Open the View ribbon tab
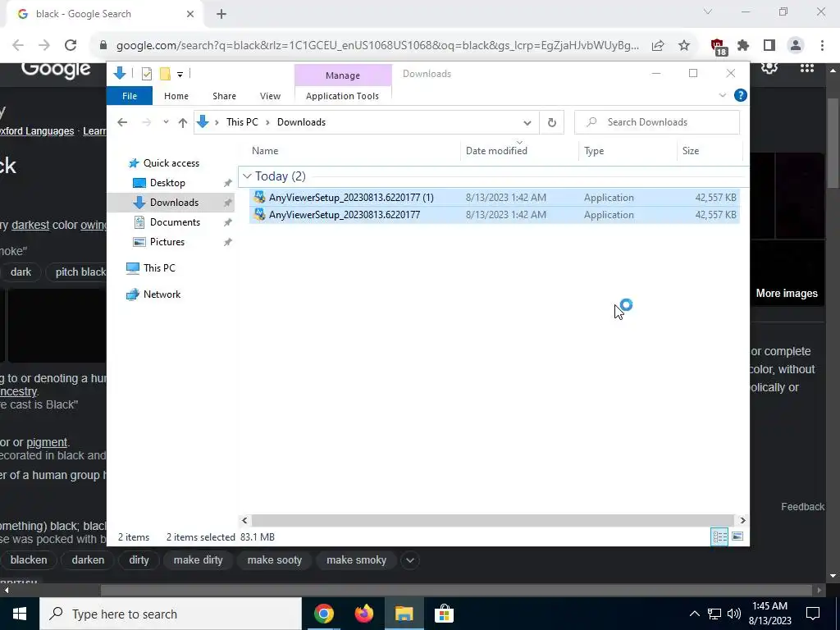 [270, 96]
